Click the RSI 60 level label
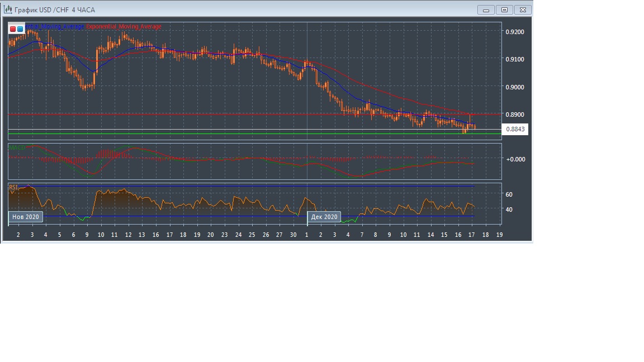 click(509, 194)
